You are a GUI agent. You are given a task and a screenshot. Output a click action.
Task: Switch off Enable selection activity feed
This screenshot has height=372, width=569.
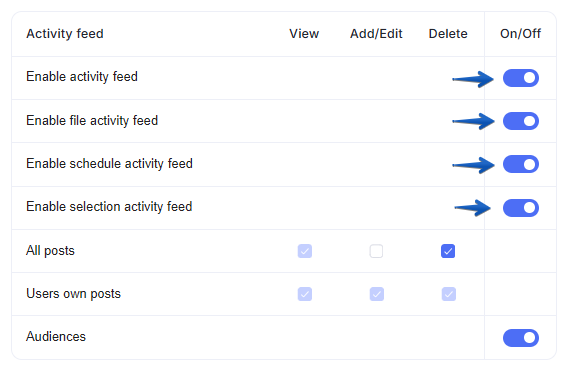520,208
